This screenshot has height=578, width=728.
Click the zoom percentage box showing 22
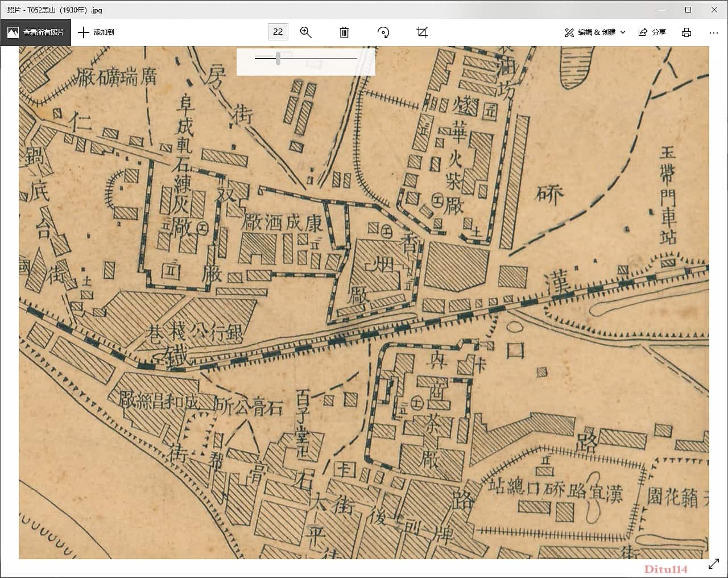pos(278,32)
